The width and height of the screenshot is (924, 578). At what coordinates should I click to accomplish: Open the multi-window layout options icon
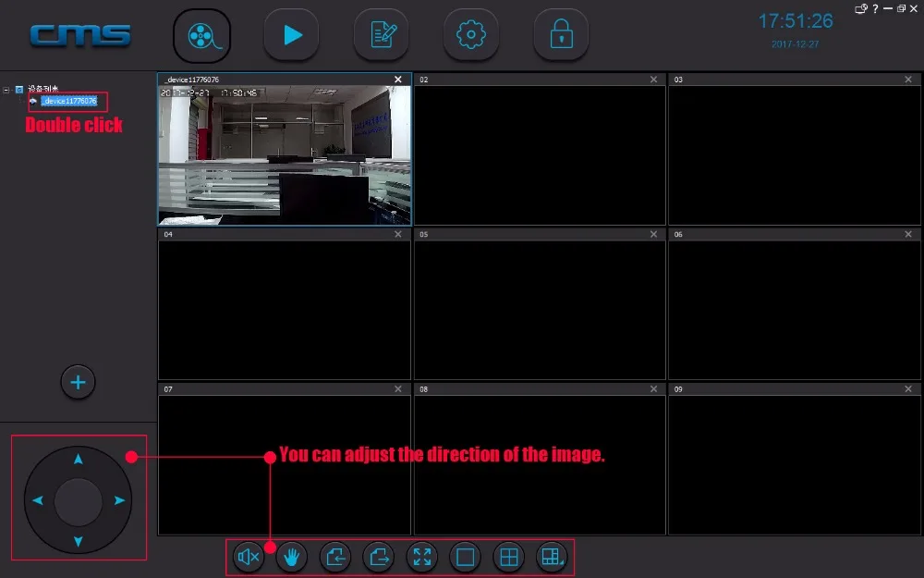(552, 556)
